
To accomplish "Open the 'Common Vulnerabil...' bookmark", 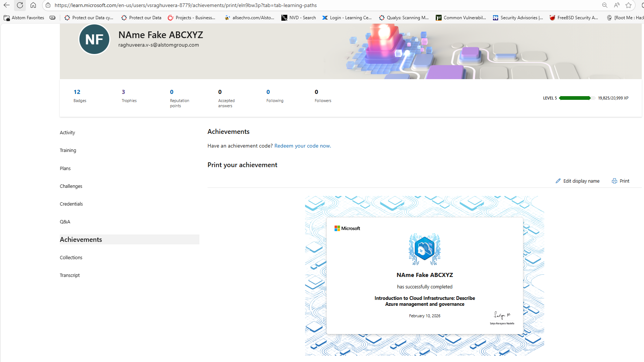I will [x=461, y=18].
